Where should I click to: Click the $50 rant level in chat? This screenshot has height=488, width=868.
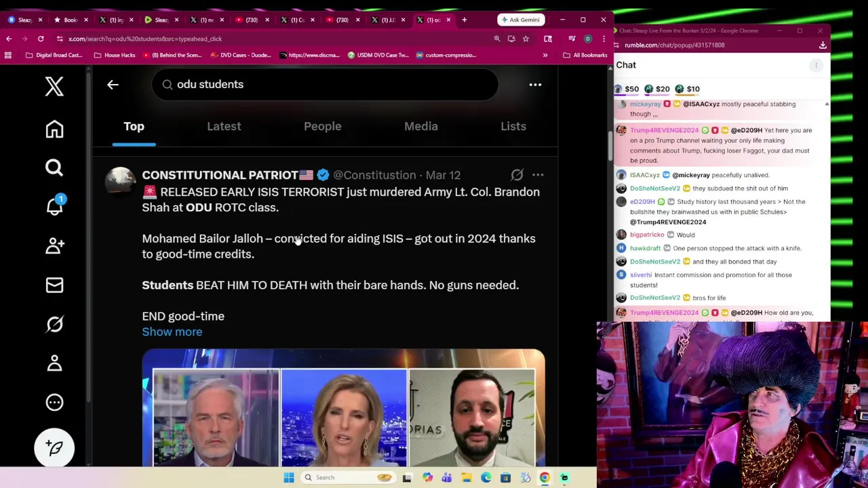tap(627, 89)
